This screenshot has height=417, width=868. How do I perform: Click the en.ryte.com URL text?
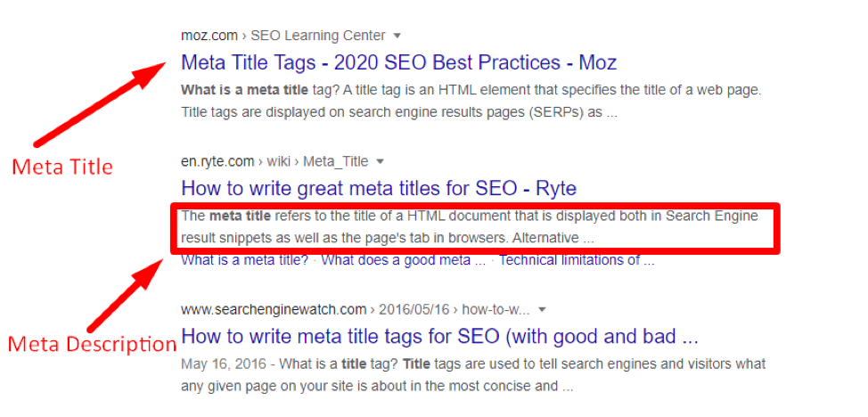pyautogui.click(x=218, y=161)
